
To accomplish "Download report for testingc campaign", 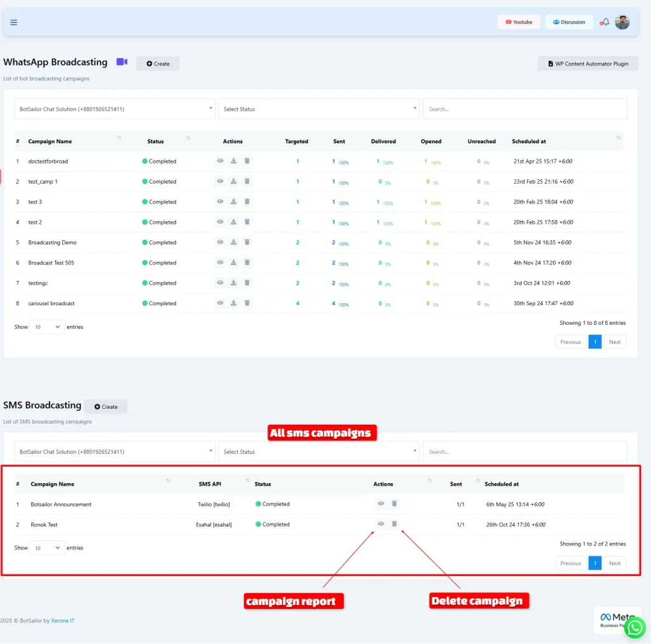I will [234, 283].
